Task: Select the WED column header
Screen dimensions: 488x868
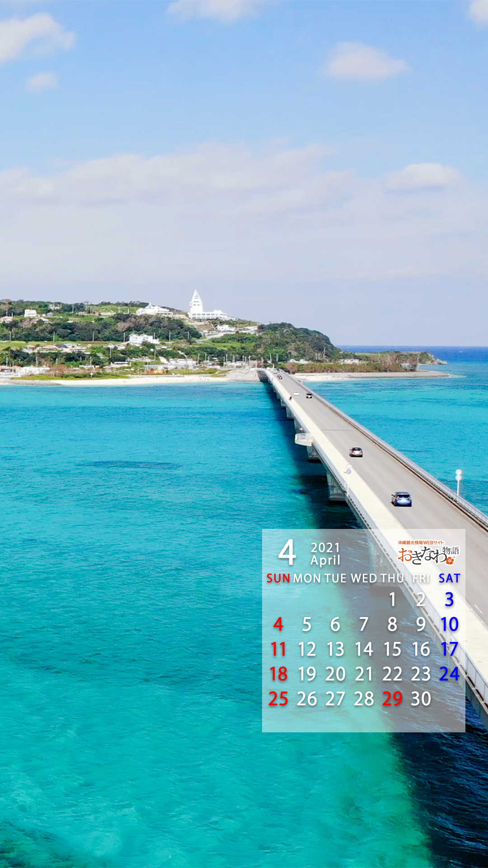Action: click(x=364, y=578)
